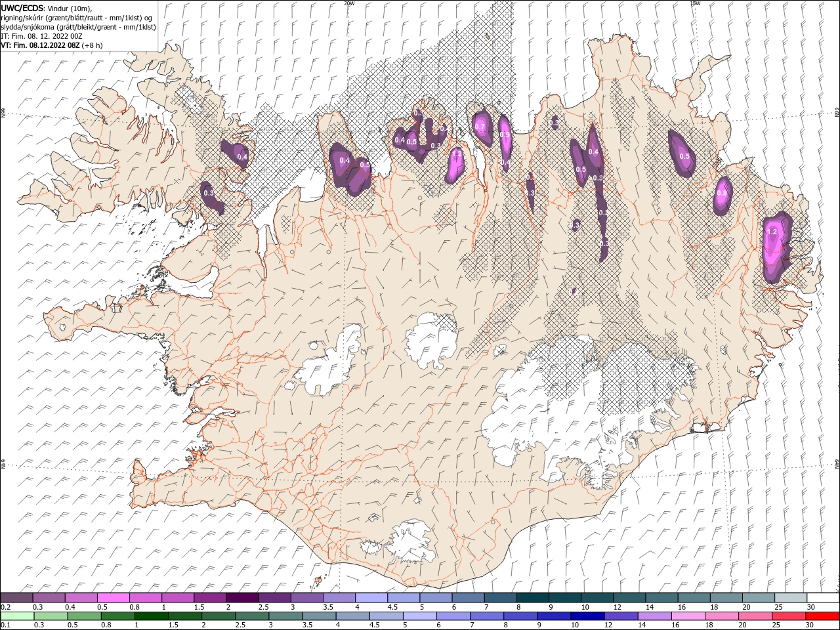Image resolution: width=840 pixels, height=630 pixels.
Task: Select the hot pink 20 swatch in the lower scale
Action: tap(755, 616)
